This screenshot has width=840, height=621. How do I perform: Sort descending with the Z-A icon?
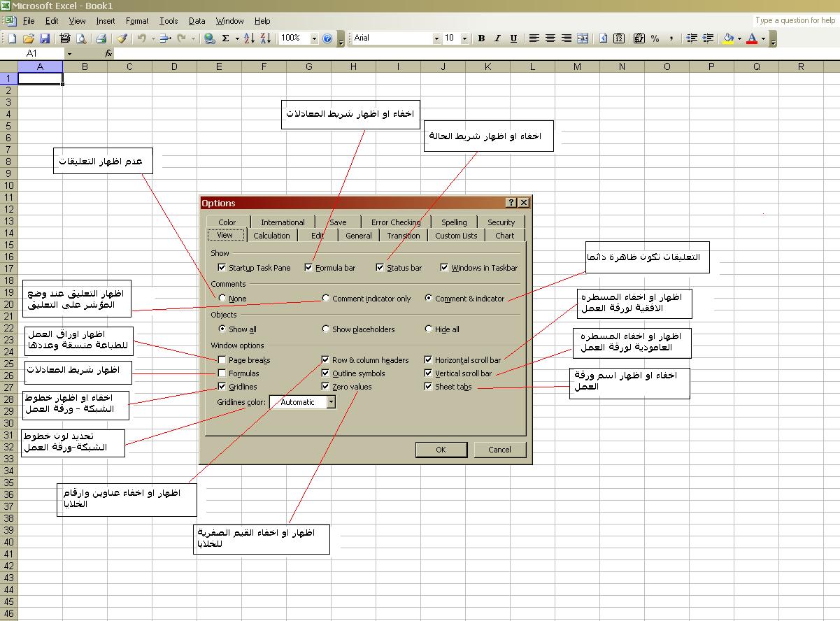coord(266,38)
